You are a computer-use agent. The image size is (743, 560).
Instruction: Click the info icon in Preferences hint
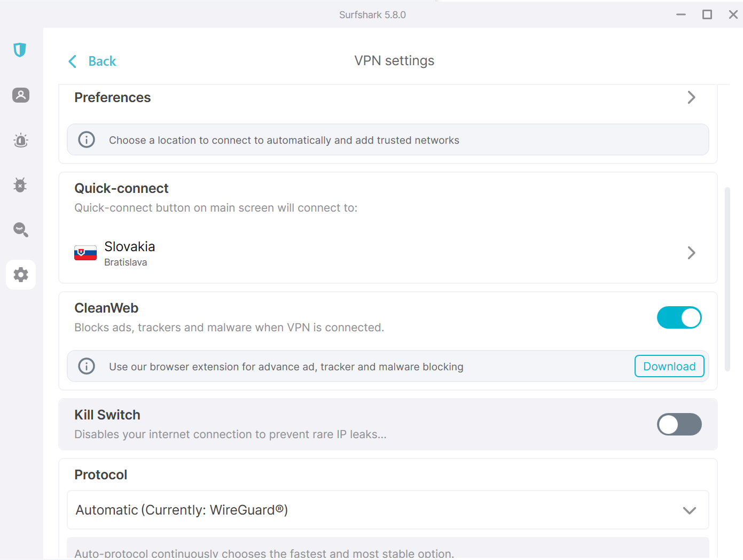(x=87, y=140)
